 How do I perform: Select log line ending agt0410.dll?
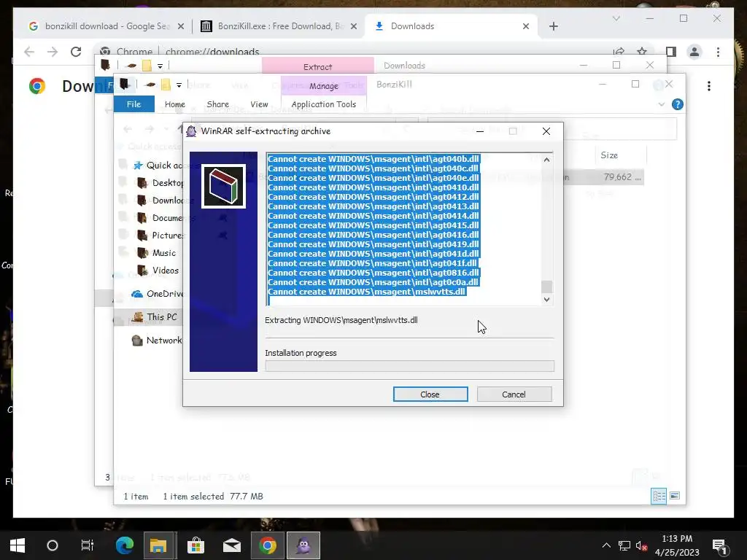tap(373, 187)
